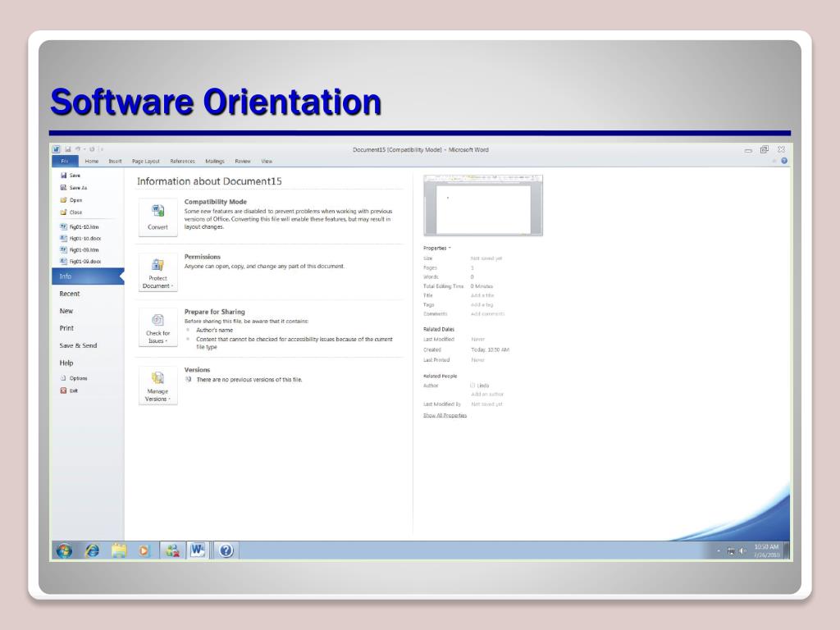The width and height of the screenshot is (840, 630).
Task: Click the Convert button icon
Action: (x=157, y=211)
